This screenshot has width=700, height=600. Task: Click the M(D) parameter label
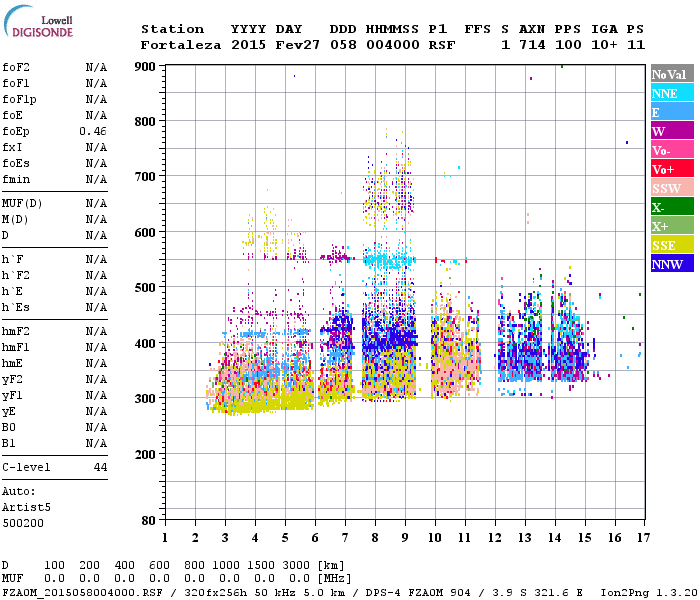[15, 220]
